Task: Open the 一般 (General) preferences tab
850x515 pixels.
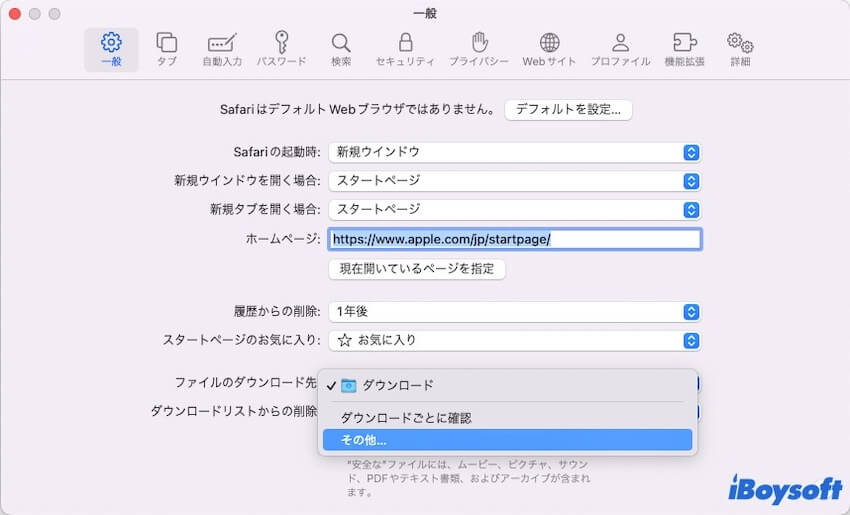Action: 111,50
